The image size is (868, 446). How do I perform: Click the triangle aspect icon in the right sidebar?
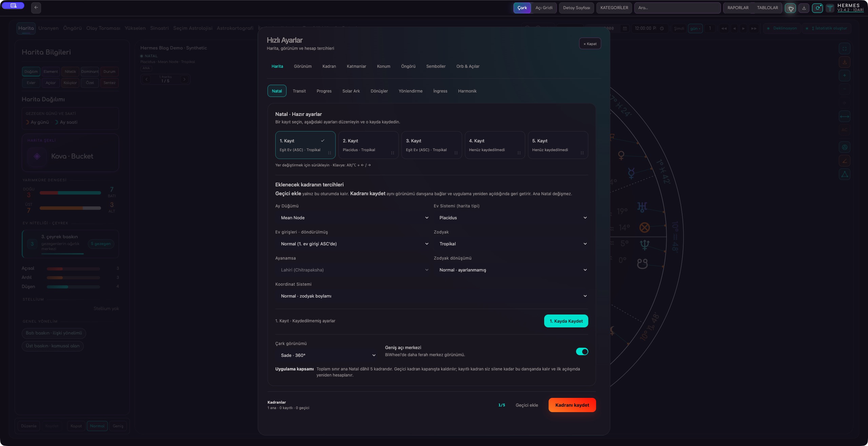point(844,174)
